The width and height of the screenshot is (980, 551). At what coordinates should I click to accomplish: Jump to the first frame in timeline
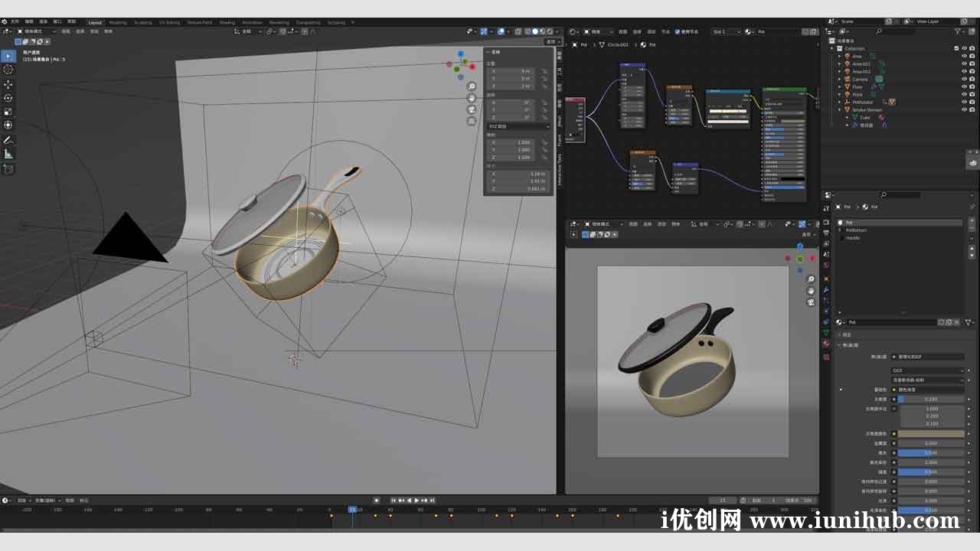[394, 500]
